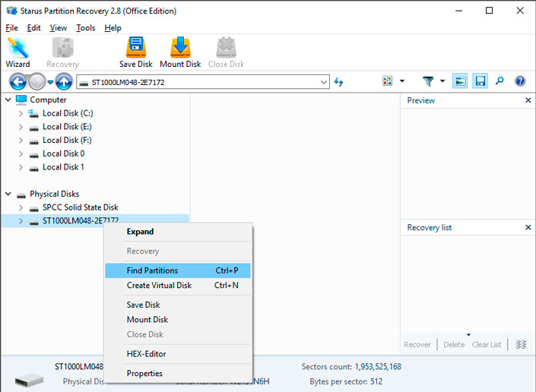This screenshot has height=392, width=536.
Task: Click the Clear List button
Action: pyautogui.click(x=487, y=345)
